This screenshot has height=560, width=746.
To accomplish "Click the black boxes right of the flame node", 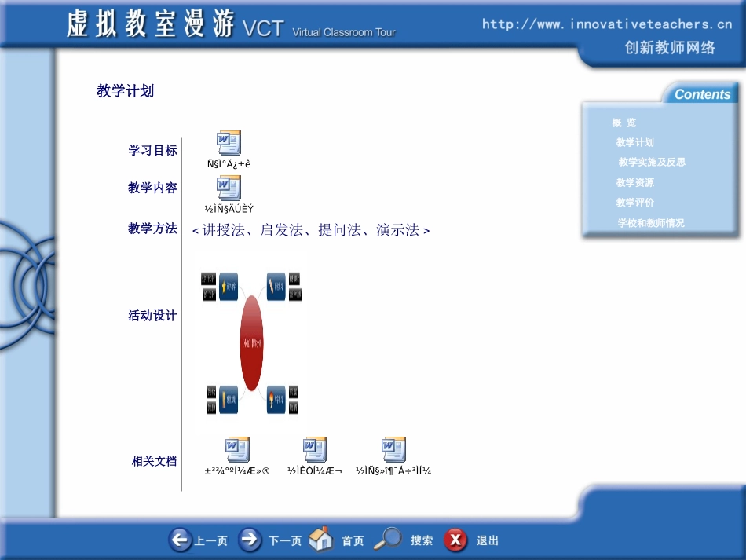I will tap(294, 400).
